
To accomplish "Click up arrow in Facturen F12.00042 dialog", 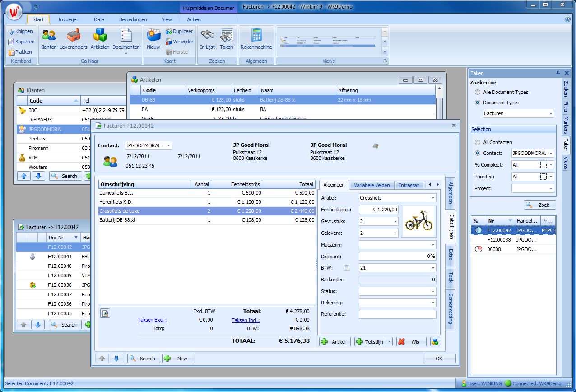I will (102, 359).
